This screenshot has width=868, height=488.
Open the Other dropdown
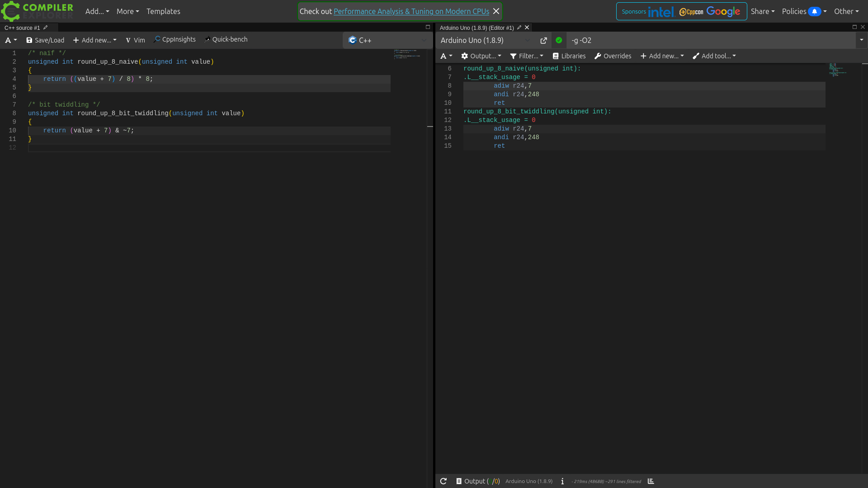[x=846, y=11]
